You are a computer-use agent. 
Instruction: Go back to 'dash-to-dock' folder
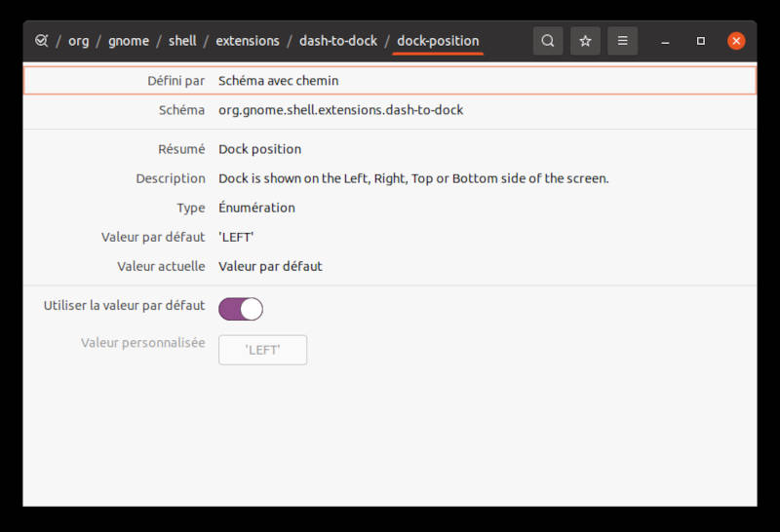pyautogui.click(x=338, y=41)
